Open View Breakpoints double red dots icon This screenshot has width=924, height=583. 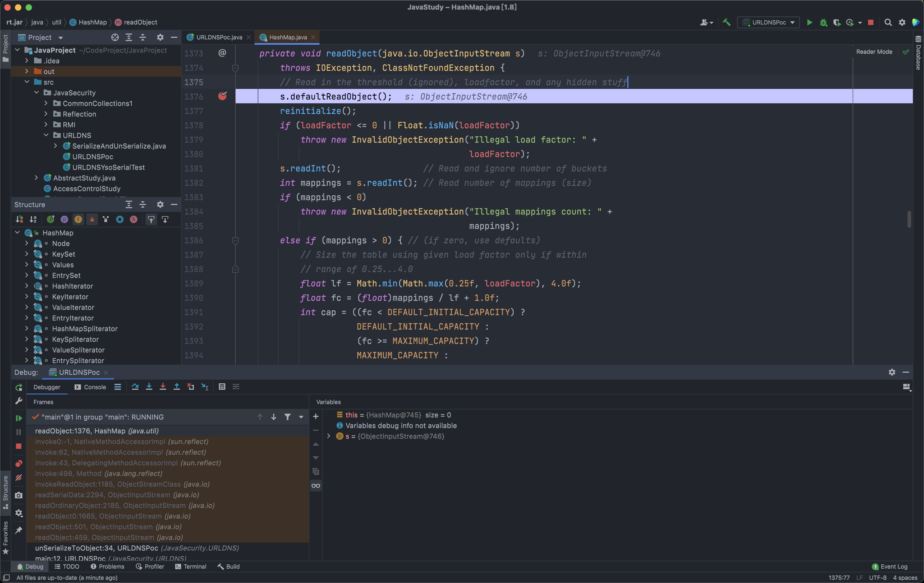[x=18, y=463]
